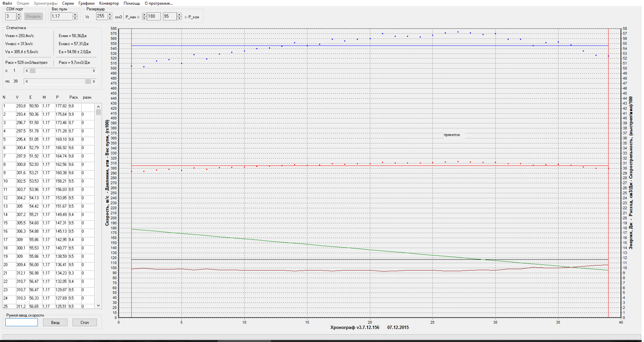Click the Вес пули field showing 1,17
644x342 pixels.
pyautogui.click(x=61, y=16)
